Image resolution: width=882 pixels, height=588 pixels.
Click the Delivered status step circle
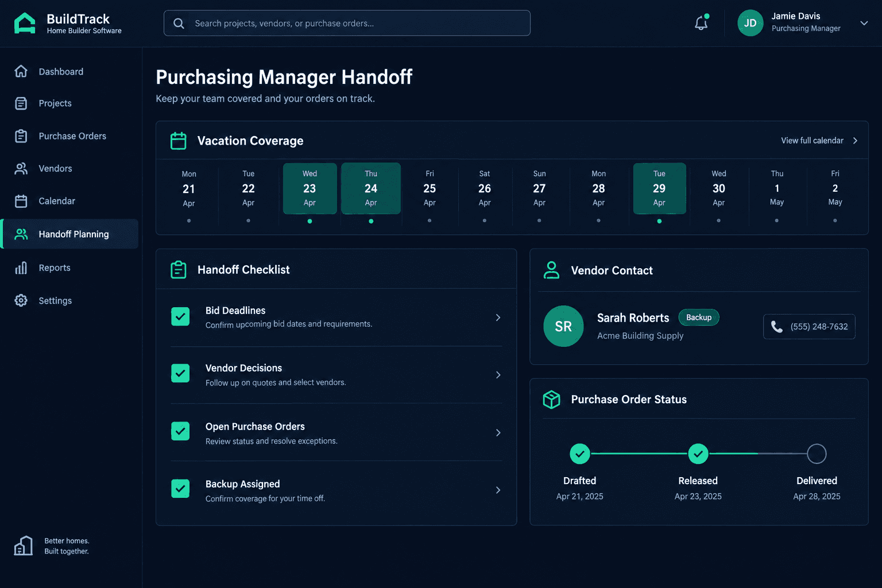pyautogui.click(x=817, y=454)
